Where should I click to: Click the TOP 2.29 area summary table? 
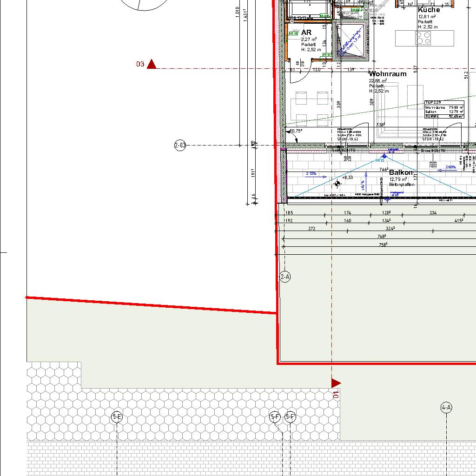444,110
